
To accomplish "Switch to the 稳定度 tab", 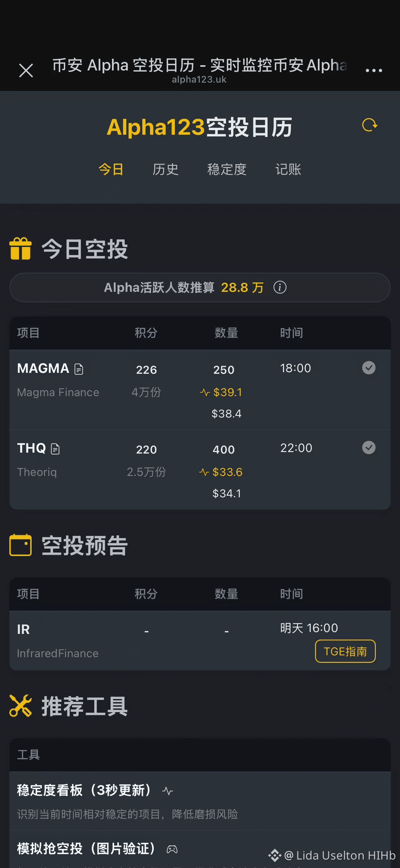I will pyautogui.click(x=227, y=169).
